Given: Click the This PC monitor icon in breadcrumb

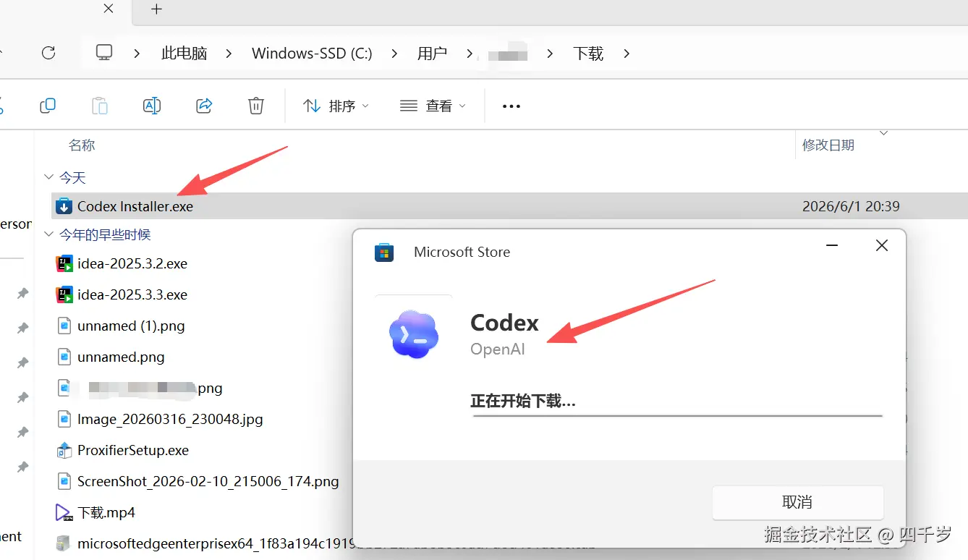Looking at the screenshot, I should coord(105,53).
